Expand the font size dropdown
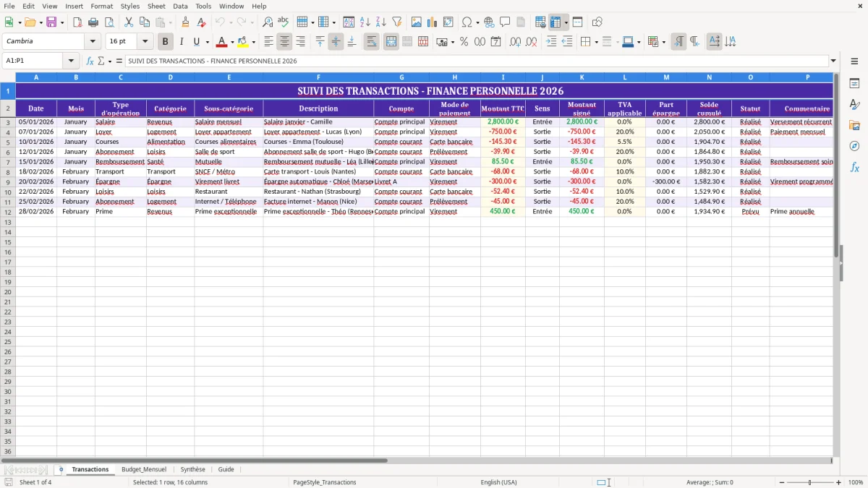 click(145, 42)
